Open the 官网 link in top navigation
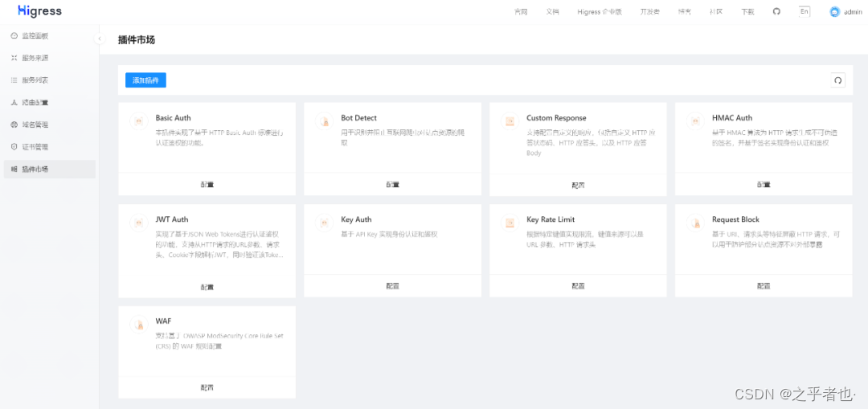The image size is (868, 409). [x=520, y=11]
